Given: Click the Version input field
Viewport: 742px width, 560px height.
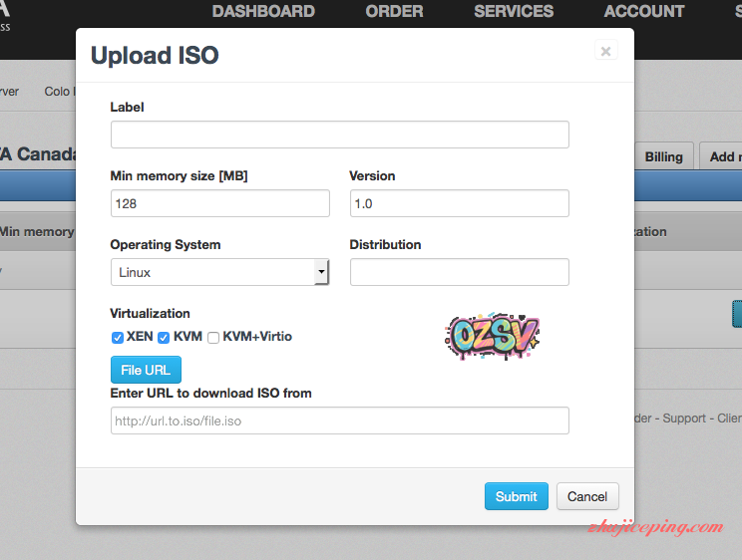Looking at the screenshot, I should pos(459,203).
